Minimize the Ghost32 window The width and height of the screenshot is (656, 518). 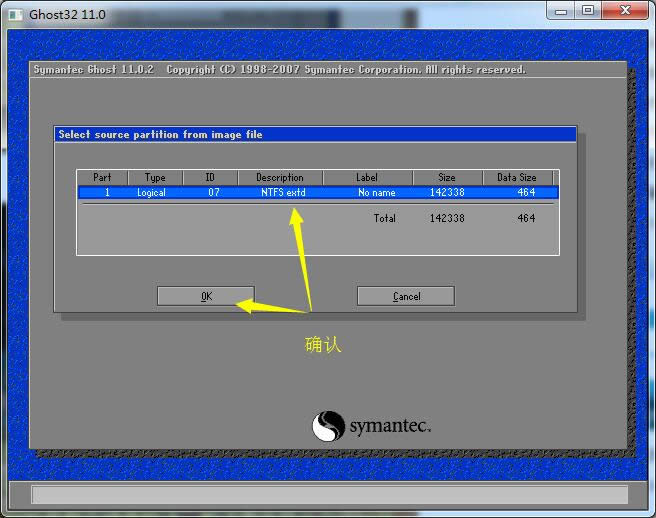click(560, 10)
